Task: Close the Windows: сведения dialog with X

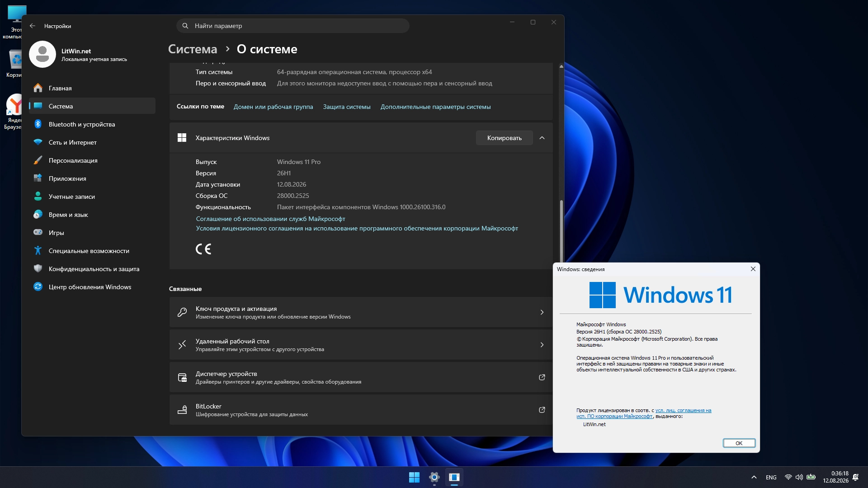Action: (x=753, y=269)
